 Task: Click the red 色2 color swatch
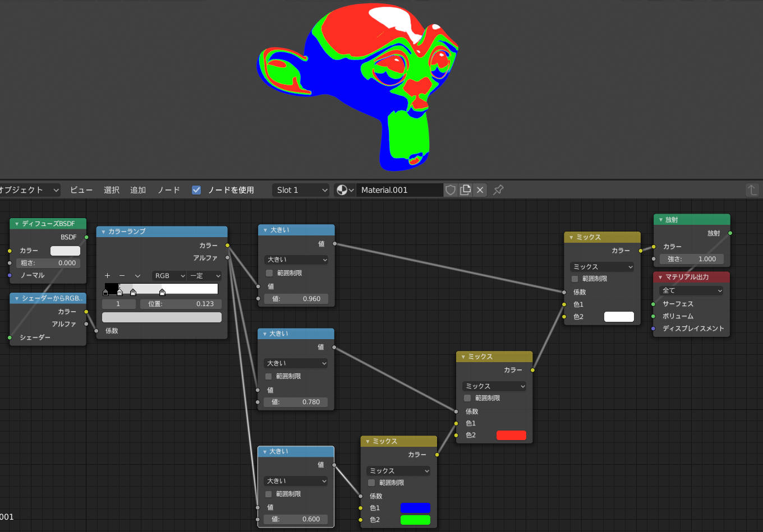point(511,435)
